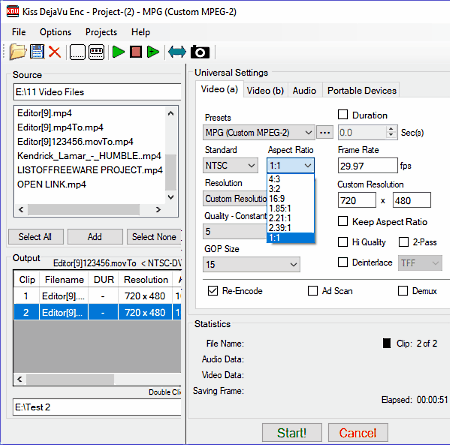Open the File menu
The width and height of the screenshot is (450, 445).
pyautogui.click(x=19, y=32)
